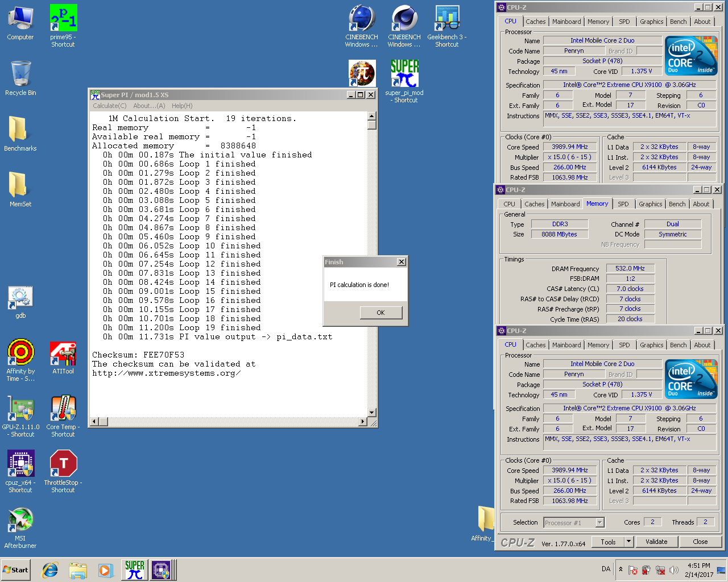
Task: Open the Benchmarks folder
Action: point(20,134)
